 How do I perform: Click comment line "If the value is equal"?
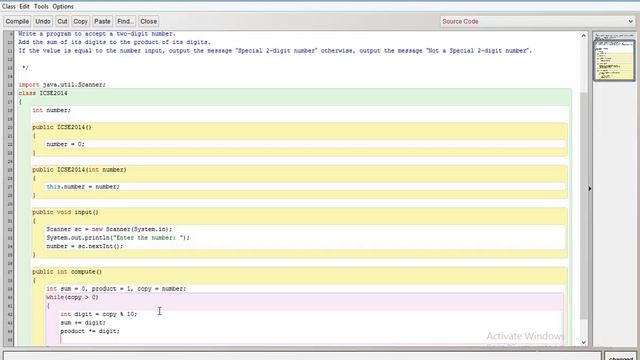point(275,51)
